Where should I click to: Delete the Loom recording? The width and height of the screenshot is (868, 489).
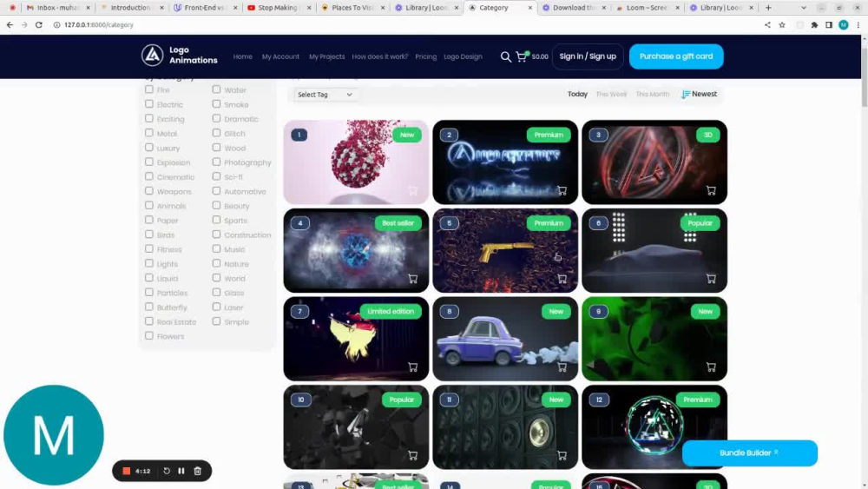point(198,471)
